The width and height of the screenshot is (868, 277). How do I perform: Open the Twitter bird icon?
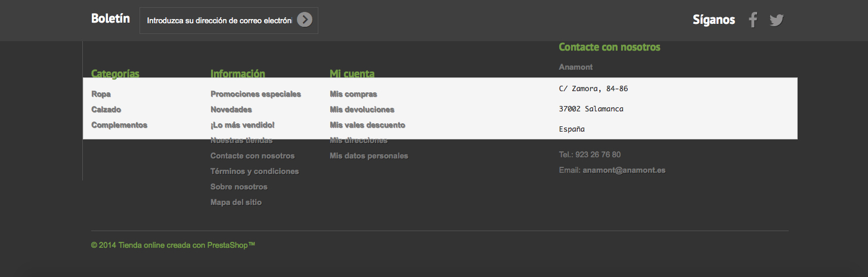pyautogui.click(x=776, y=20)
